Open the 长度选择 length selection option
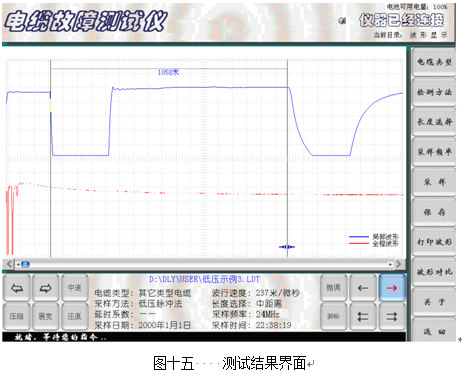Screen dimensions: 462x380 pos(434,122)
